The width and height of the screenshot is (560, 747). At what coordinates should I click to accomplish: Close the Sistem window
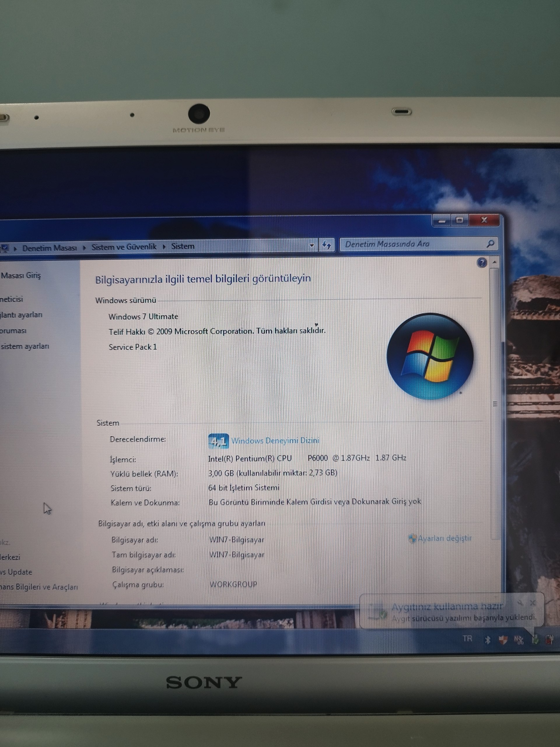click(x=484, y=220)
